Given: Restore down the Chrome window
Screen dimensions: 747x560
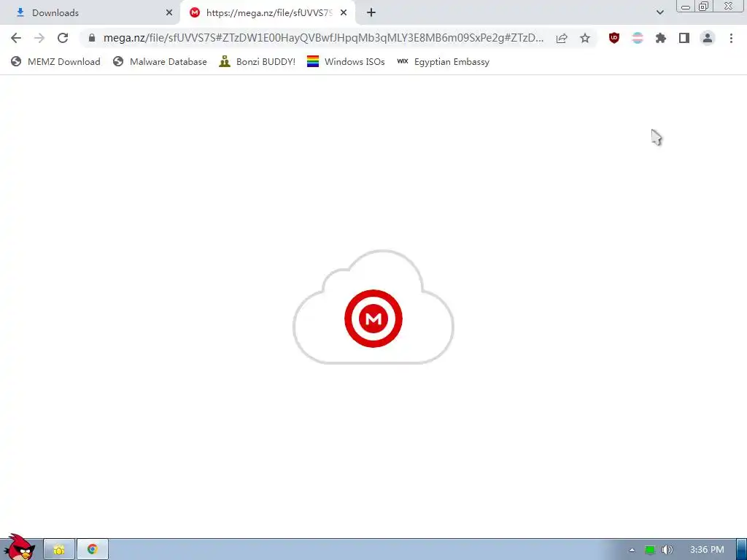Looking at the screenshot, I should [703, 6].
